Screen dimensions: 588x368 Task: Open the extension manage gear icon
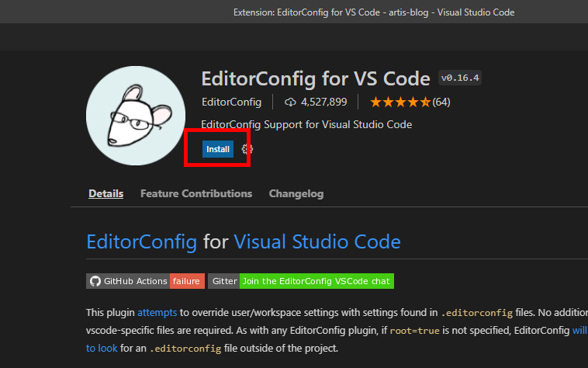tap(247, 149)
